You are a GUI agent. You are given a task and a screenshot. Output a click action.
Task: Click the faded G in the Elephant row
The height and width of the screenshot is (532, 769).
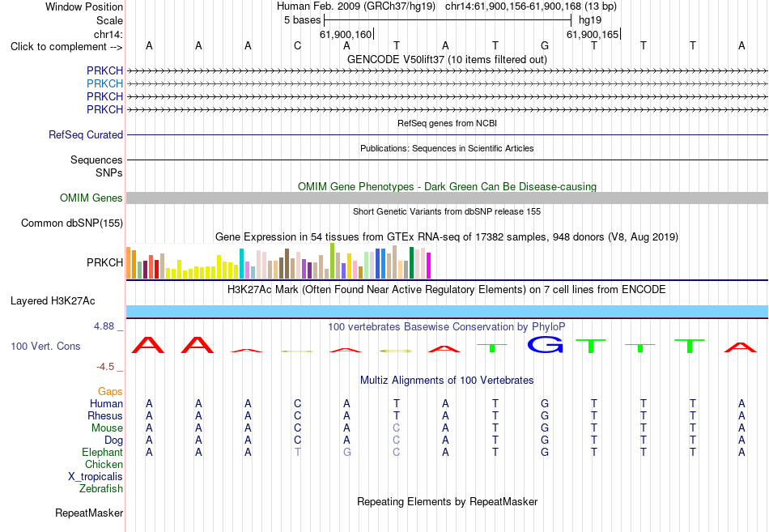[x=346, y=452]
